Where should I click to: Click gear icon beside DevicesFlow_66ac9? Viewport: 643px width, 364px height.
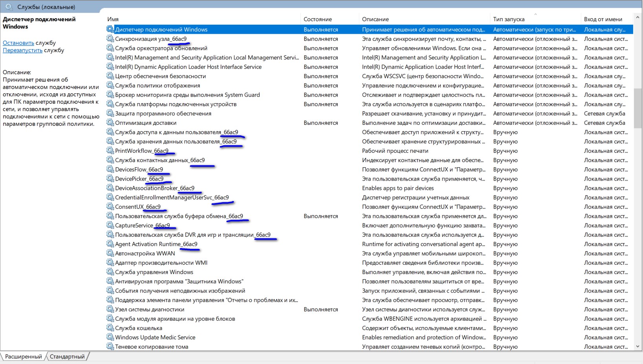(110, 169)
